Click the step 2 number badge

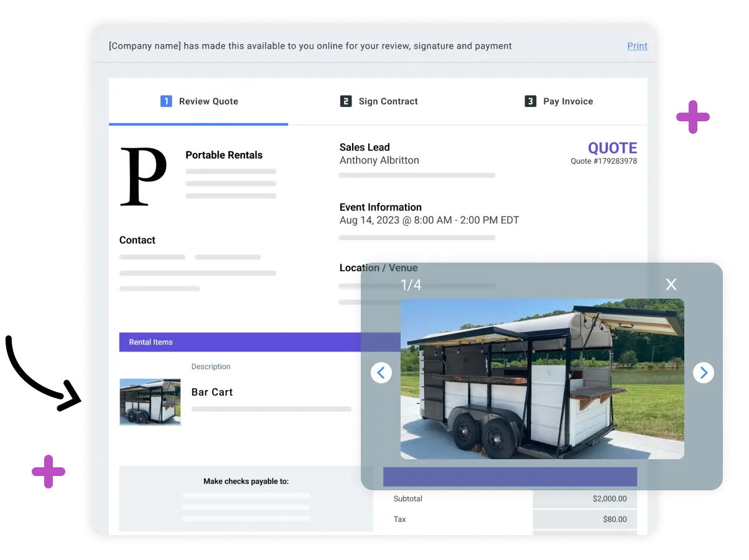[346, 101]
